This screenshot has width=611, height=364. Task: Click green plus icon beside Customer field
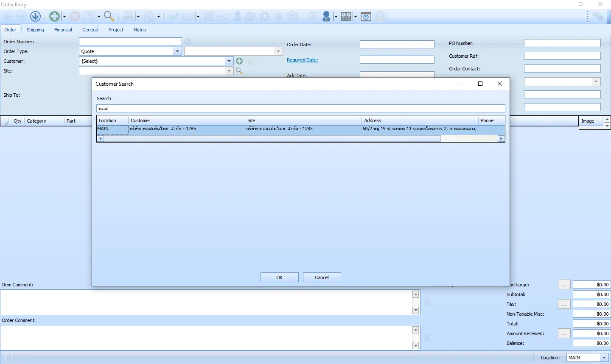click(x=239, y=61)
